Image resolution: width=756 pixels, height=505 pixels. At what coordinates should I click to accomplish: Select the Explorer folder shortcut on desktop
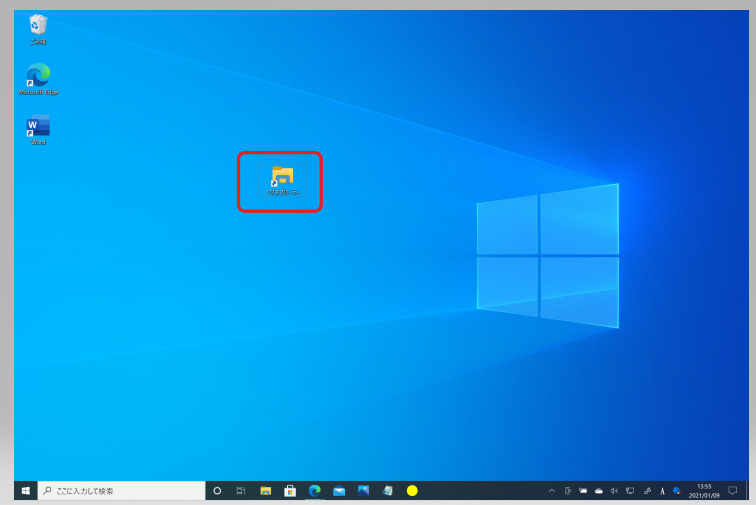[x=282, y=179]
